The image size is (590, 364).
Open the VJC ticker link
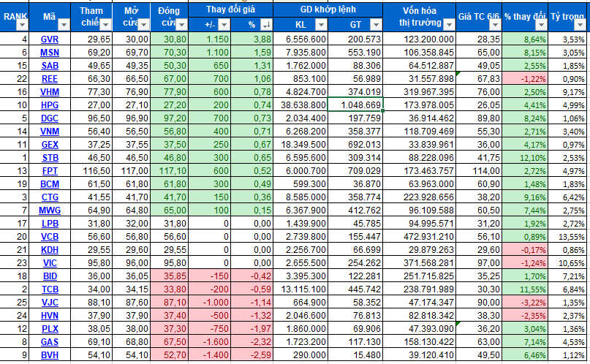pos(50,303)
